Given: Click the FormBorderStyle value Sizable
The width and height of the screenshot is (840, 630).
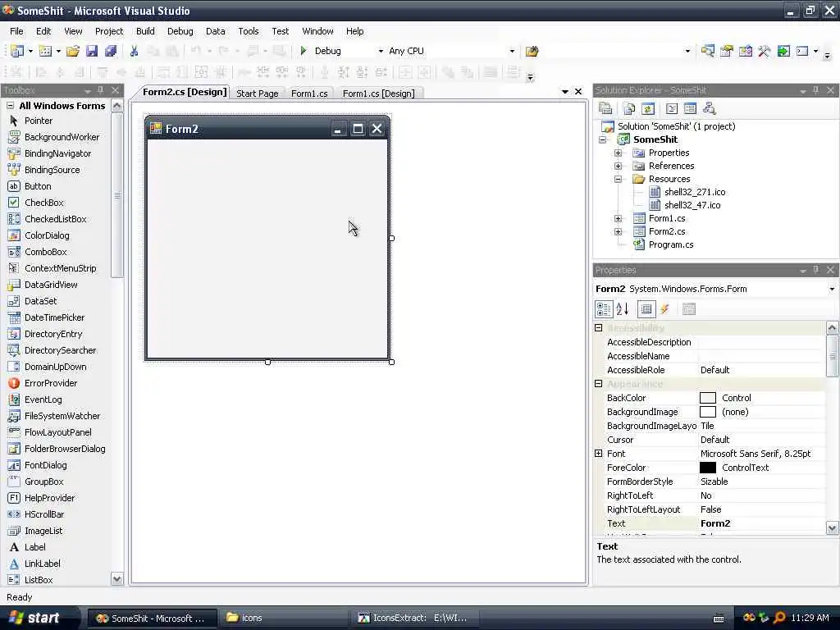Looking at the screenshot, I should 714,482.
